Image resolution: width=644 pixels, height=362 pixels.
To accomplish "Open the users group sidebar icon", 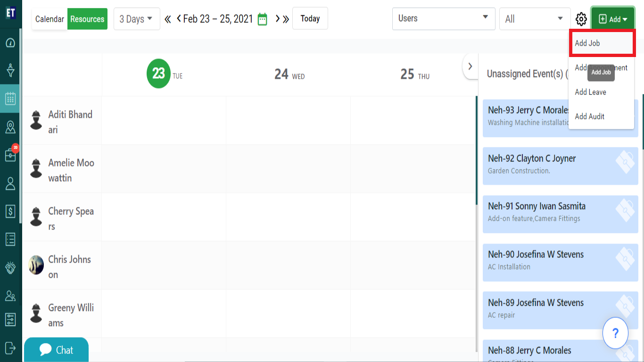I will pyautogui.click(x=10, y=296).
